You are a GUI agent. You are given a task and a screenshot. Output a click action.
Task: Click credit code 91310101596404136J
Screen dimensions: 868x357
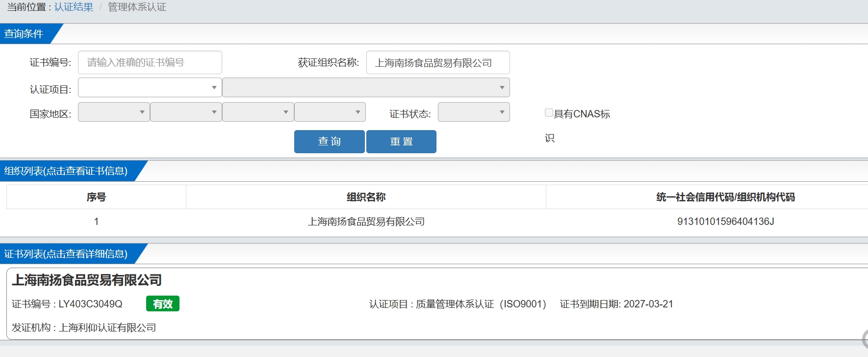click(x=726, y=221)
